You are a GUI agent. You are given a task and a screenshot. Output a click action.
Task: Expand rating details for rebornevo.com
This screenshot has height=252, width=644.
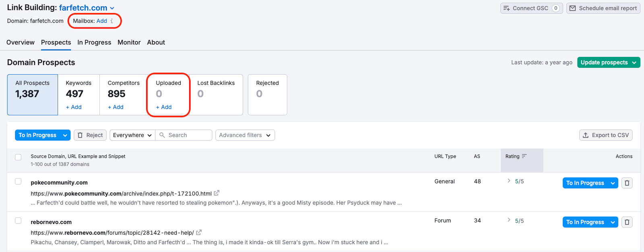(509, 220)
